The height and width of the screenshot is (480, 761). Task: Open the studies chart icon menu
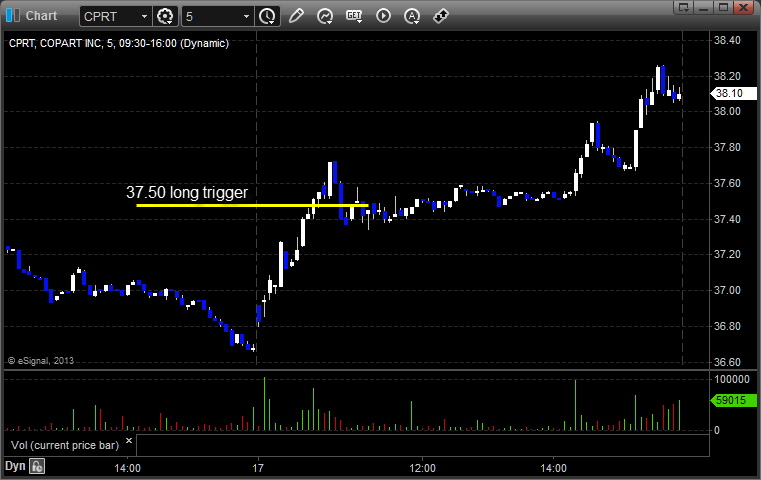click(x=325, y=16)
